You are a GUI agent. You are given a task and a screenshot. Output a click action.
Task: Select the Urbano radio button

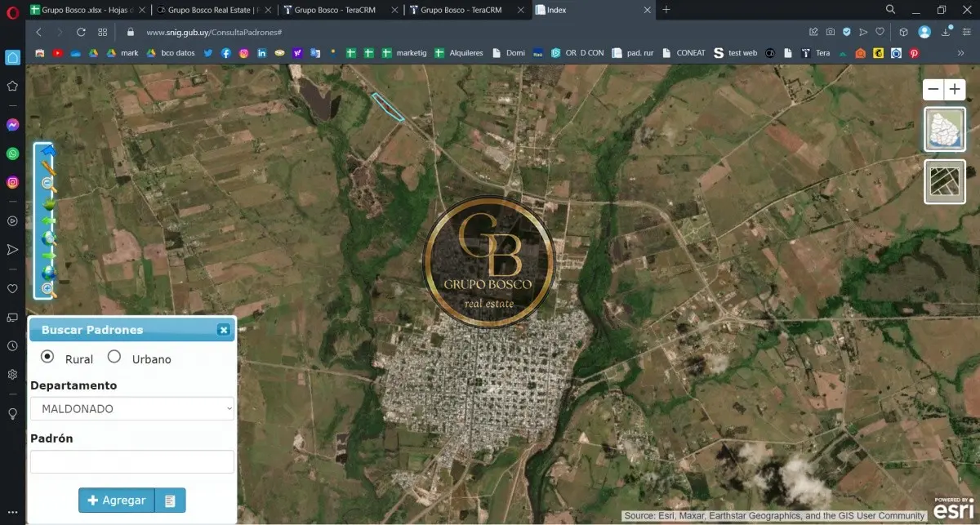114,357
